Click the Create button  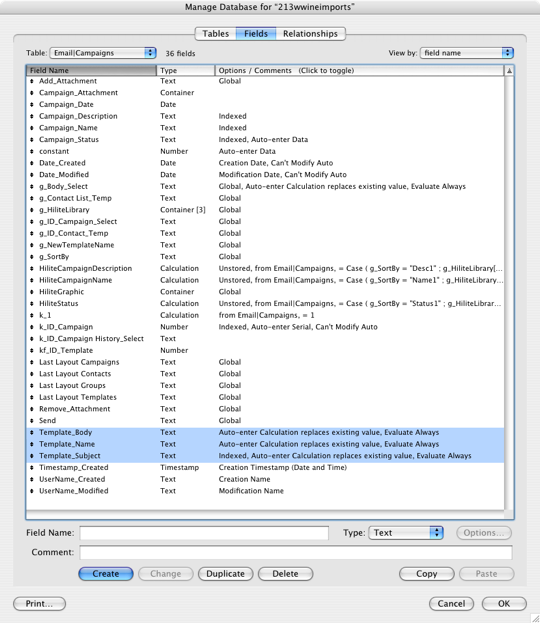click(x=106, y=574)
